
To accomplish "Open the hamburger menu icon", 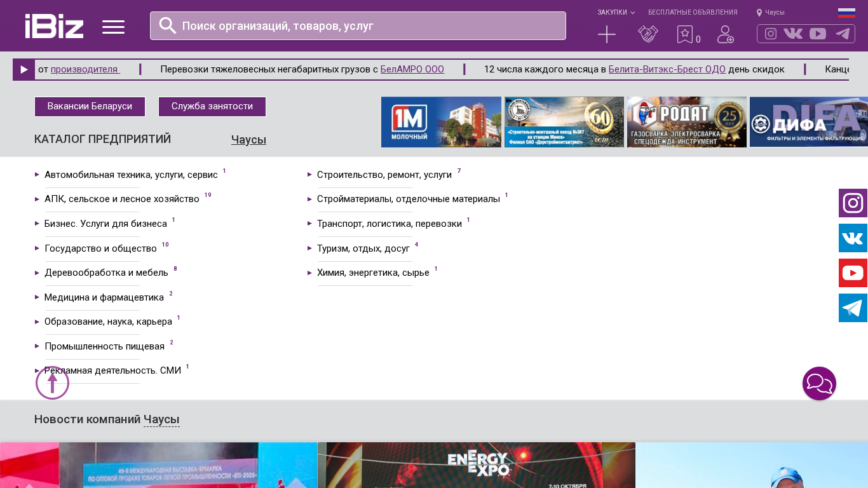I will pyautogui.click(x=113, y=27).
